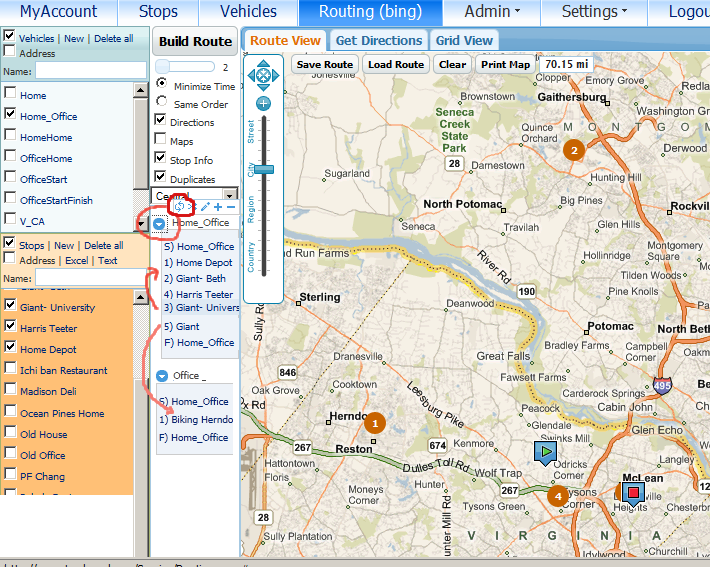
Task: Check the OfficeStartFinish vehicle checkbox
Action: pos(10,197)
